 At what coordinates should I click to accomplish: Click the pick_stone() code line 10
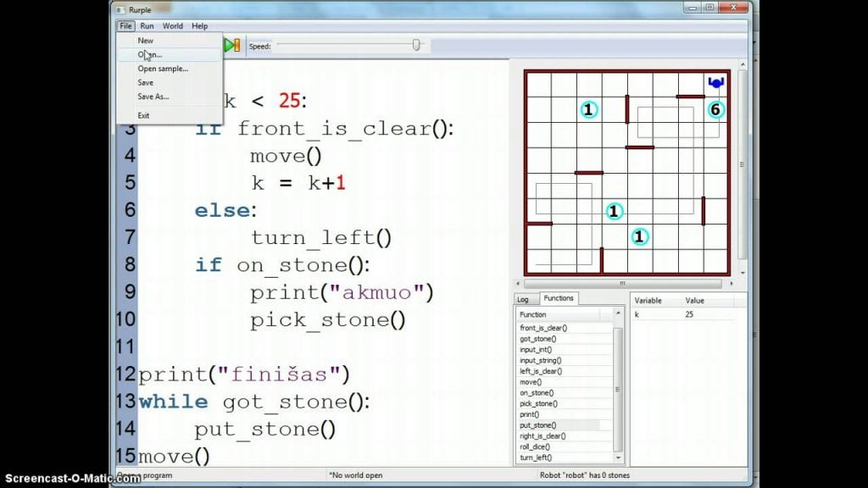(x=328, y=319)
